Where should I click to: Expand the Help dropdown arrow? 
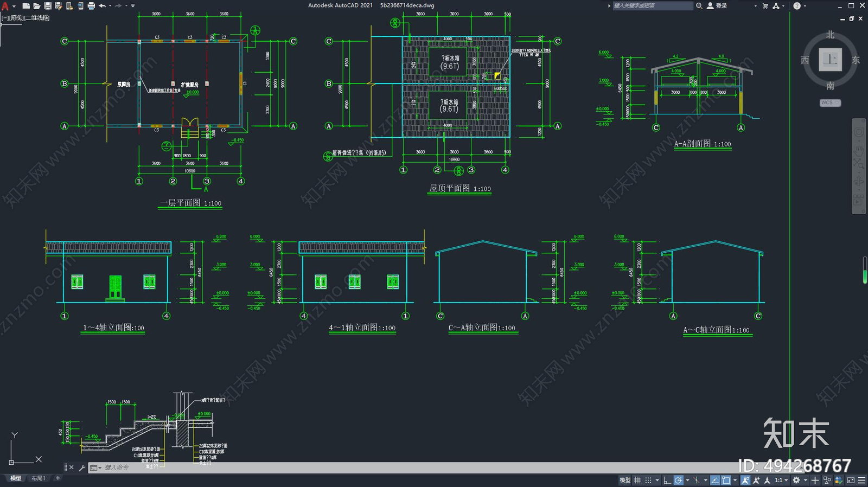805,6
